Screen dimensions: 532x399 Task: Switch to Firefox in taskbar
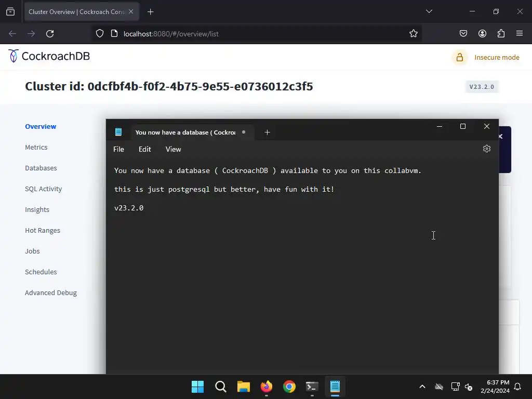[267, 387]
